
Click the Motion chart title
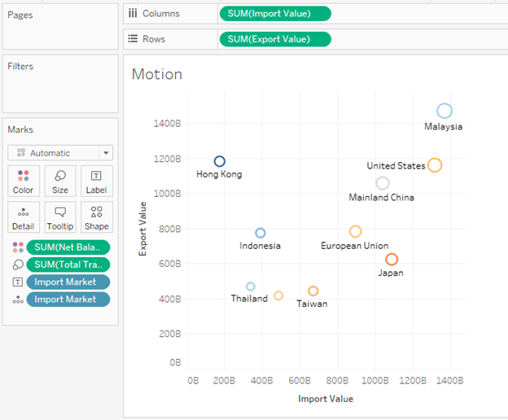click(x=157, y=74)
